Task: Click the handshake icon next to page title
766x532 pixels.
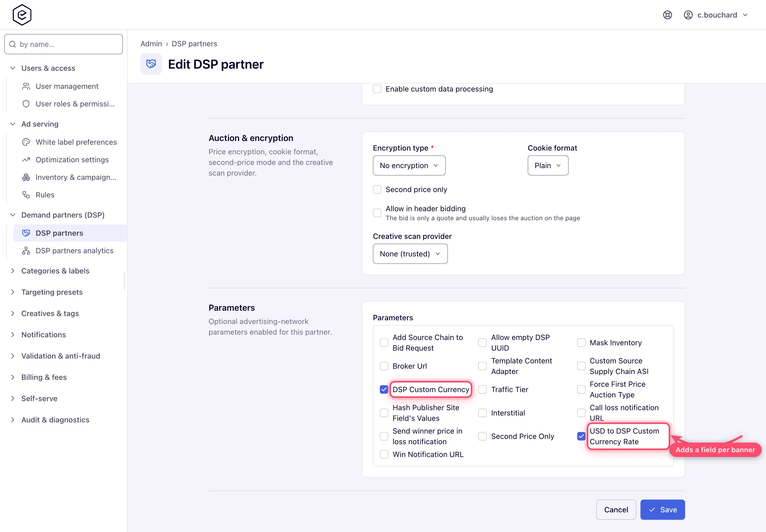Action: [x=151, y=64]
